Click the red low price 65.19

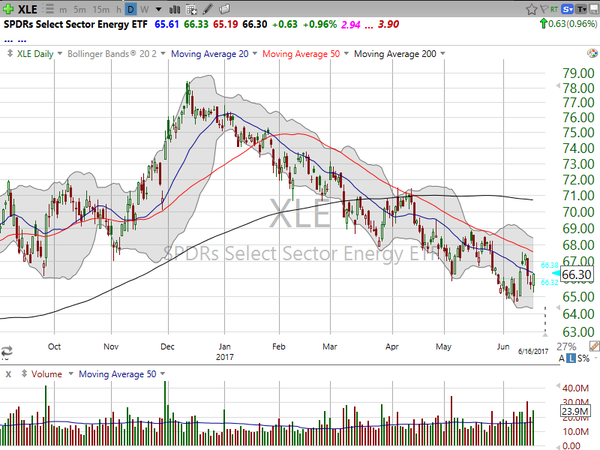point(225,24)
